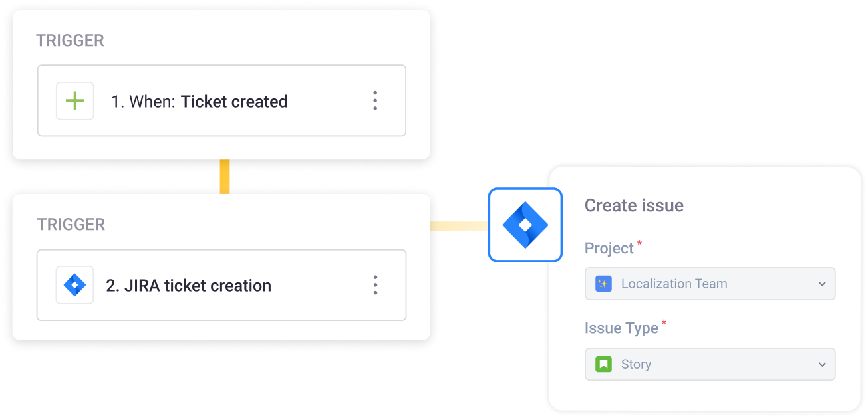Click the yellow vertical connector between steps
868x418 pixels.
click(225, 177)
